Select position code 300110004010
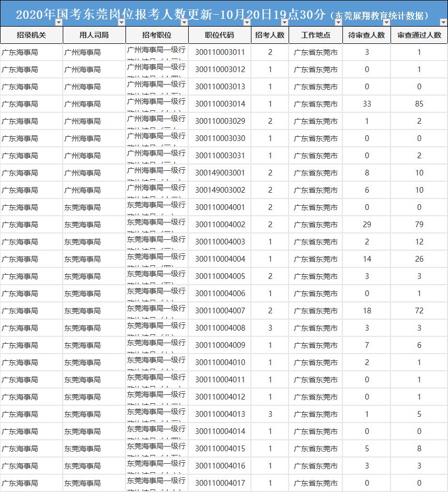 coord(220,362)
